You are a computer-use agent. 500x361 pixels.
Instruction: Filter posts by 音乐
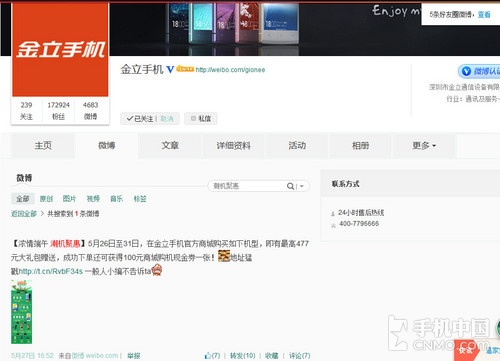tap(116, 199)
